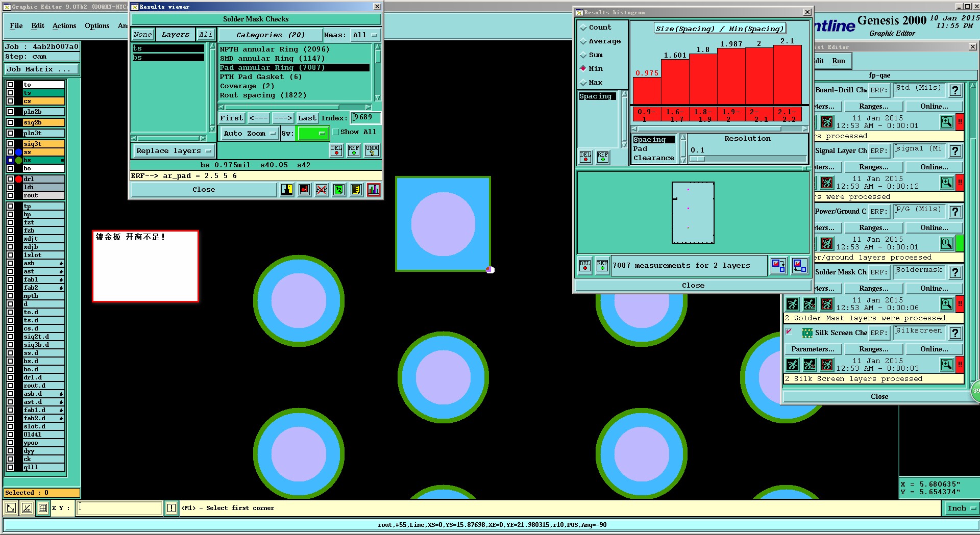Click the Last result button

point(307,118)
